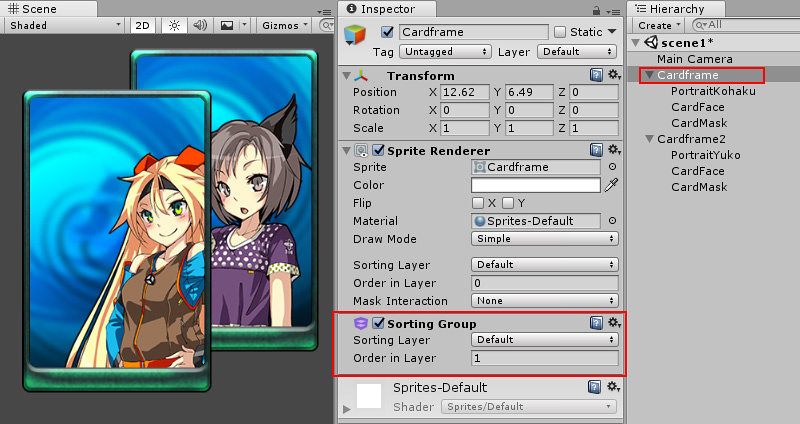Open Sorting Group gear settings menu
This screenshot has width=800, height=424.
614,323
